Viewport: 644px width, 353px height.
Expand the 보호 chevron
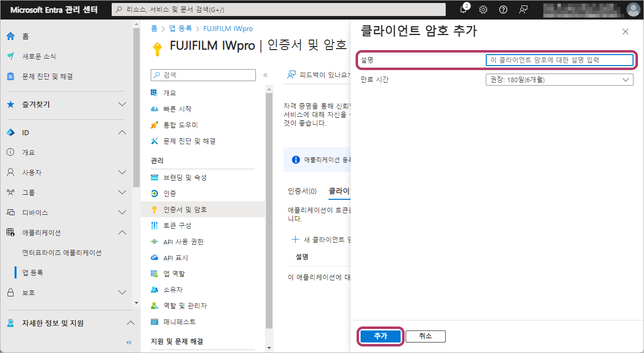(122, 292)
